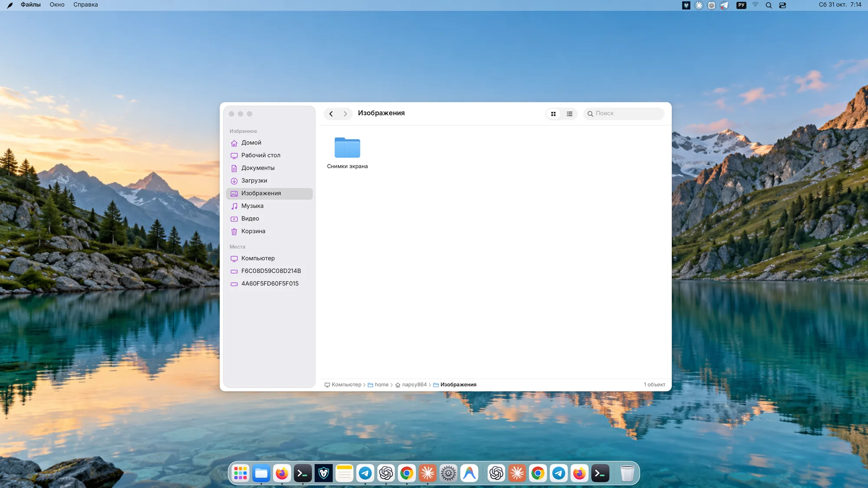Open the Trash bin in dock

point(627,473)
